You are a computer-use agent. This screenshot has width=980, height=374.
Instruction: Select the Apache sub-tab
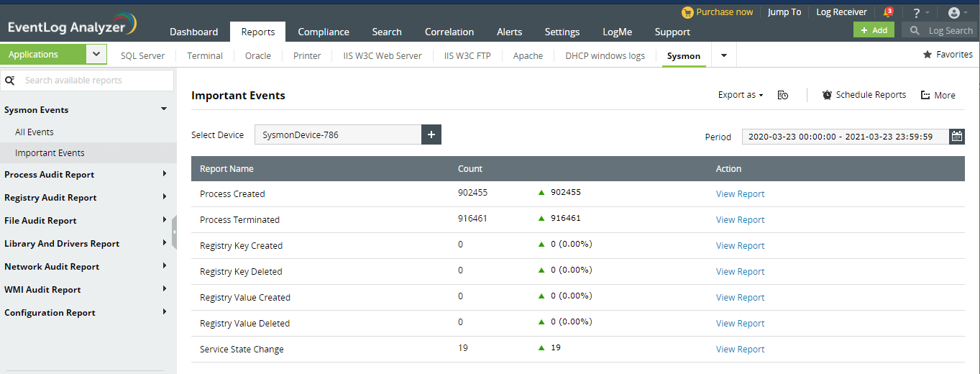pos(528,55)
